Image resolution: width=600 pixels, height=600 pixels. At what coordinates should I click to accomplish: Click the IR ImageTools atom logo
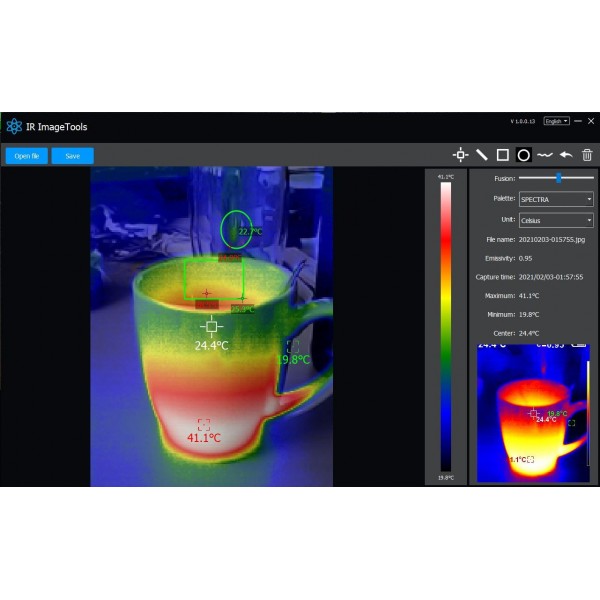click(14, 126)
